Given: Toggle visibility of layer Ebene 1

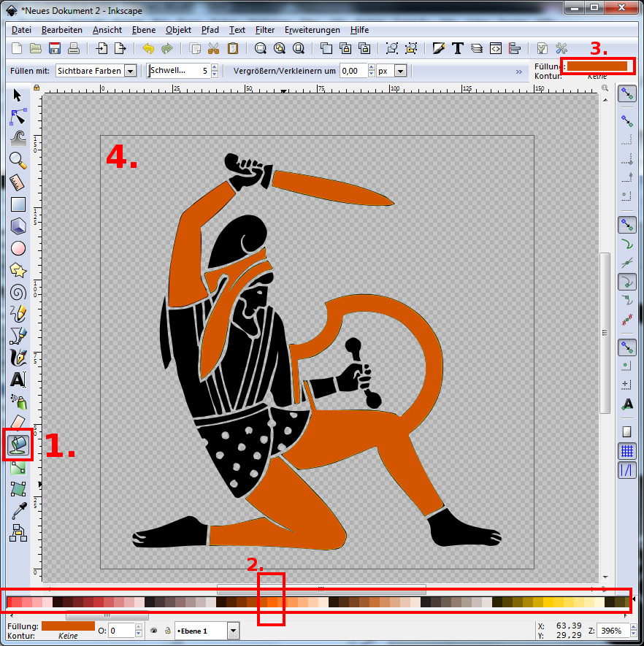Looking at the screenshot, I should (x=154, y=631).
